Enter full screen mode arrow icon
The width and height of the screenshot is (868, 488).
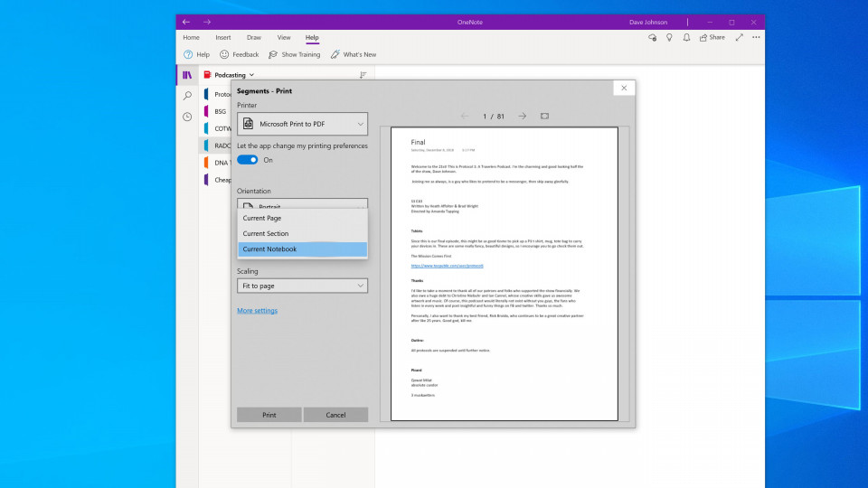point(739,38)
